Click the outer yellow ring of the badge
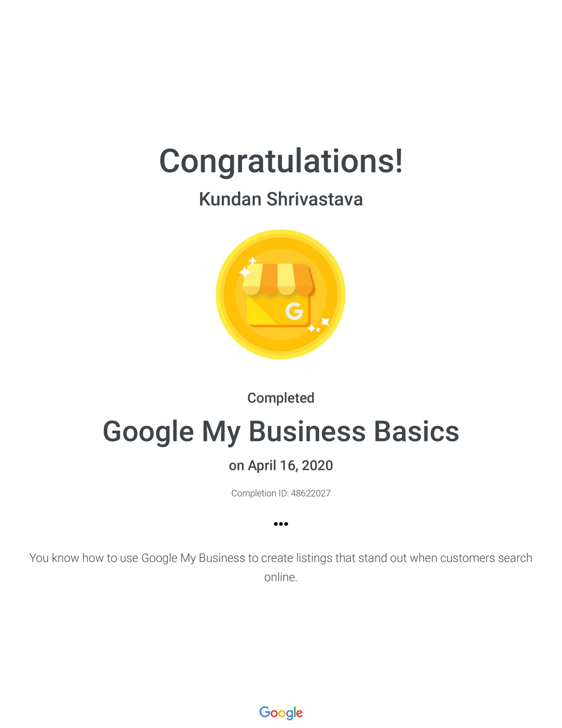 point(220,295)
